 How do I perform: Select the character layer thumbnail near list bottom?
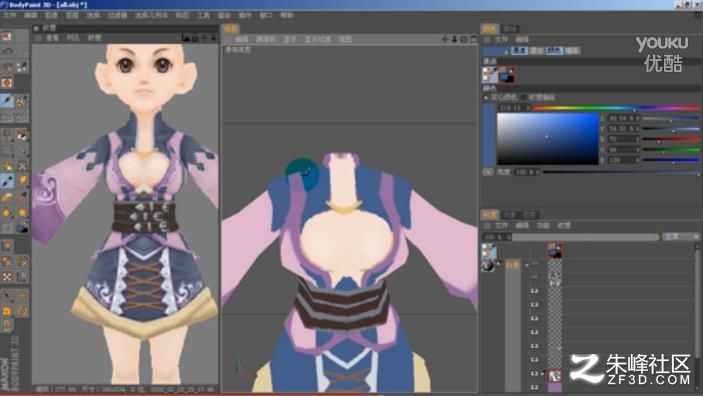click(x=555, y=375)
